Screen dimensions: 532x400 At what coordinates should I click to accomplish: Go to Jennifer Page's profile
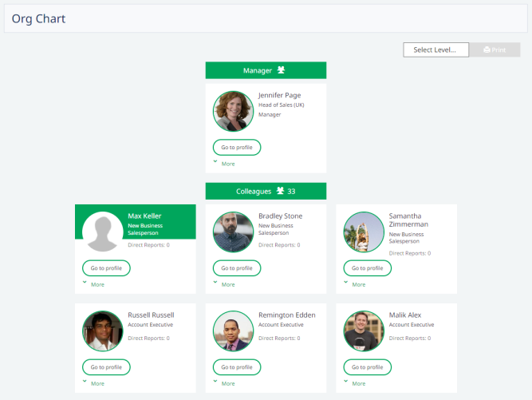237,147
